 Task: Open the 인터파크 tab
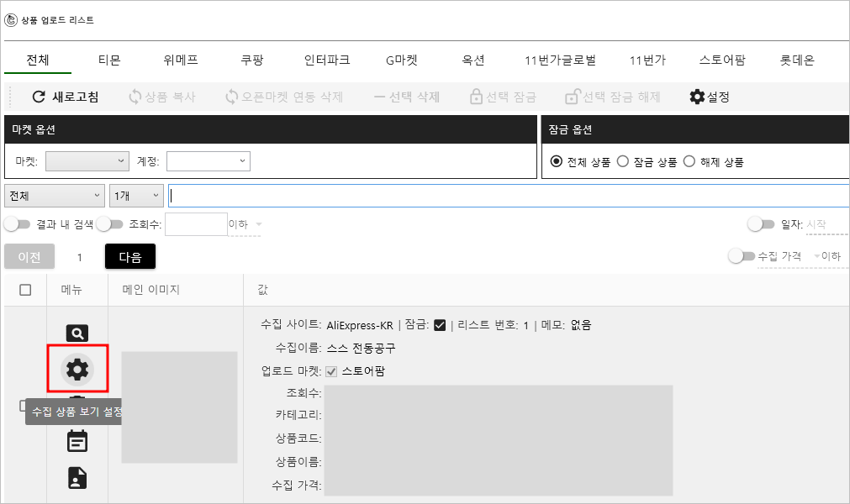click(327, 60)
